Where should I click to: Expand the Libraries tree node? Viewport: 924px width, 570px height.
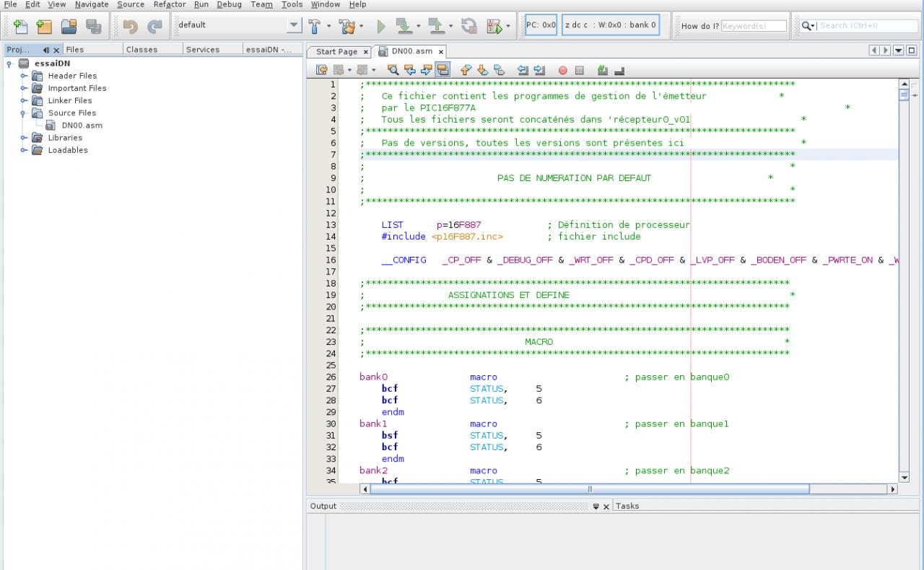(24, 138)
